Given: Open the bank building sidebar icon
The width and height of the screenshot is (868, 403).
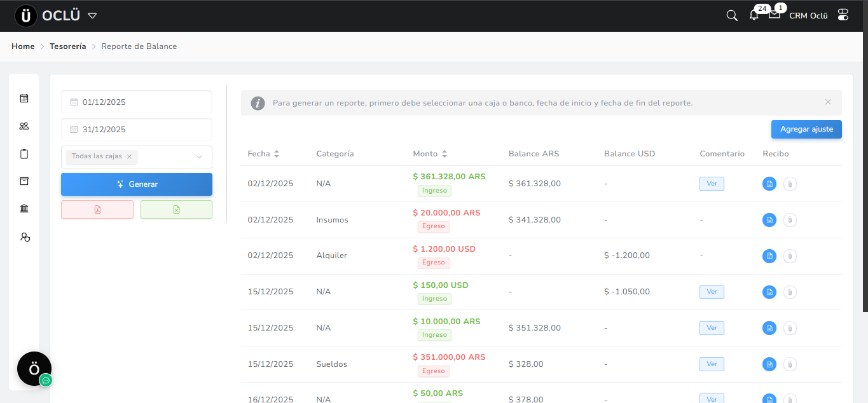Looking at the screenshot, I should click(24, 209).
